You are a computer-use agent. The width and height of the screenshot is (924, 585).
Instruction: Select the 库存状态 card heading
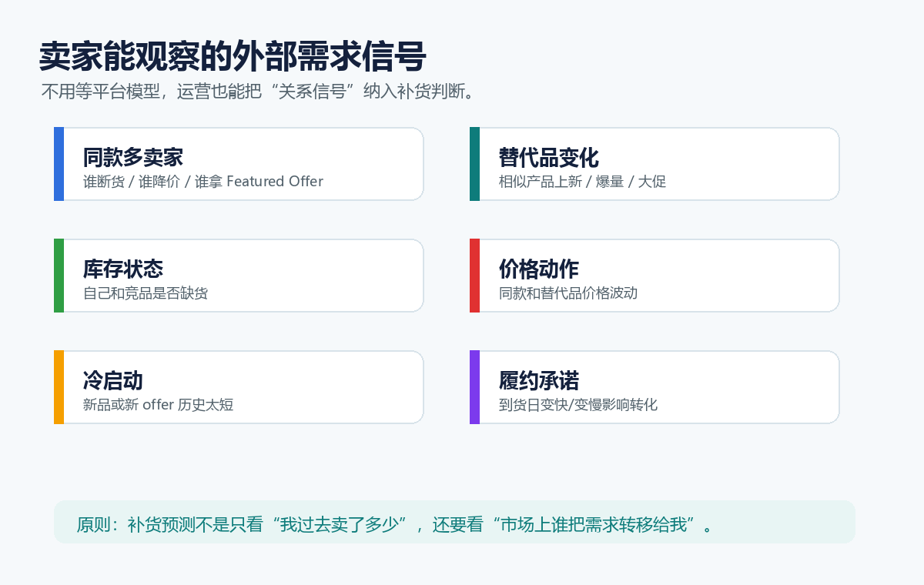tap(123, 269)
